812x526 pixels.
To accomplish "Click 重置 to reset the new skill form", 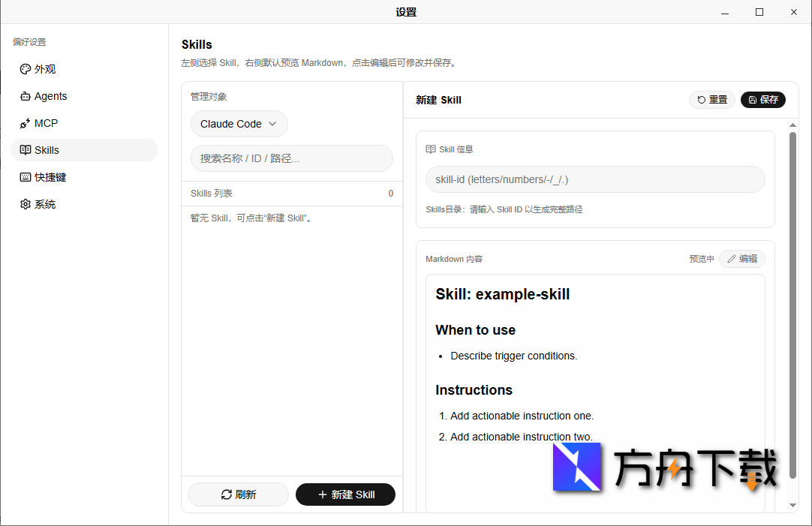I will click(711, 99).
